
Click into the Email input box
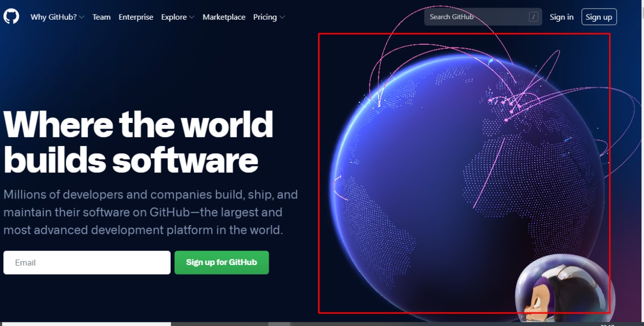coord(87,263)
